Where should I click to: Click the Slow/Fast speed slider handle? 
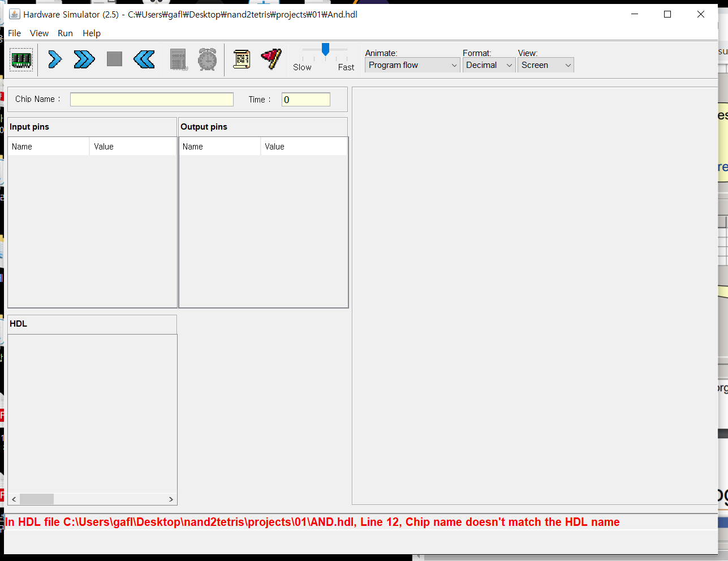[x=325, y=50]
